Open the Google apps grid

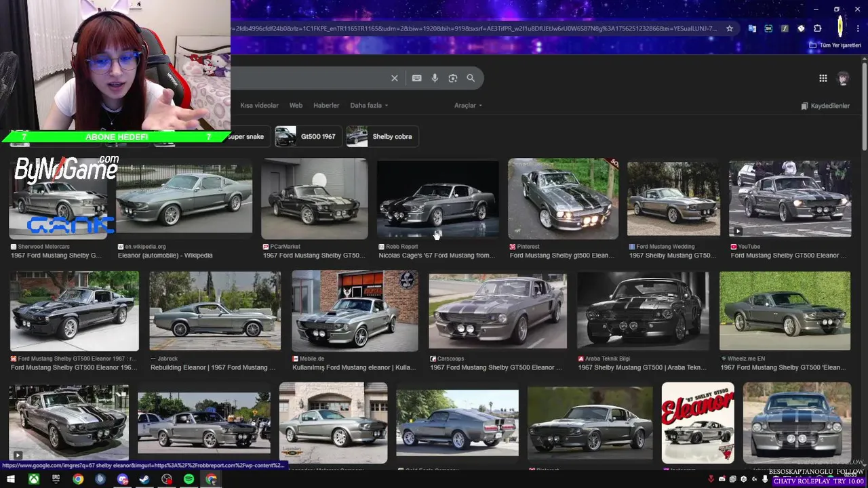click(823, 78)
